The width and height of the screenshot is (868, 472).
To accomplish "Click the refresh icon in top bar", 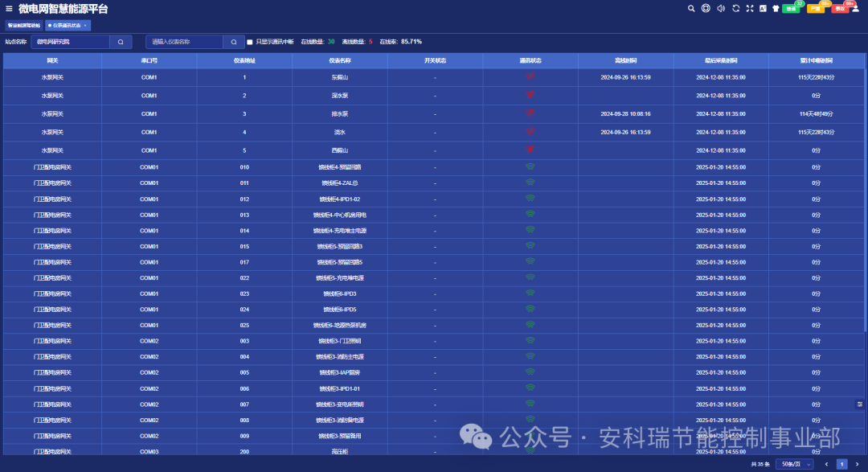I will 735,8.
